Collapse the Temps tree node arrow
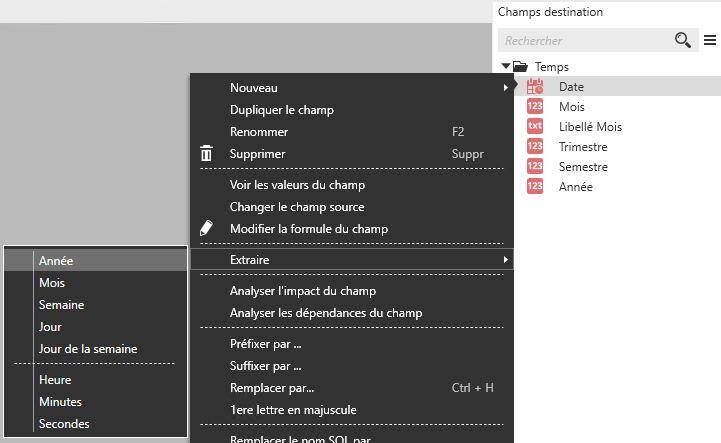The height and width of the screenshot is (443, 721). [x=507, y=67]
